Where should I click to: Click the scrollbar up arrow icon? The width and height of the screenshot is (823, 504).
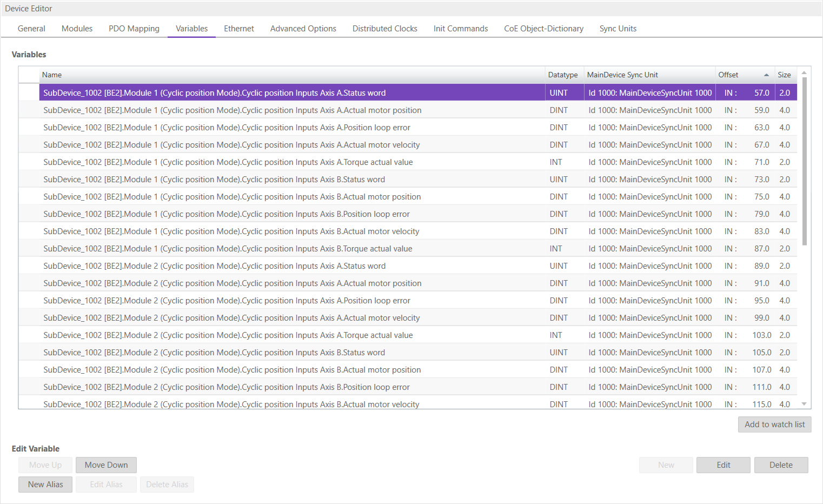click(804, 71)
